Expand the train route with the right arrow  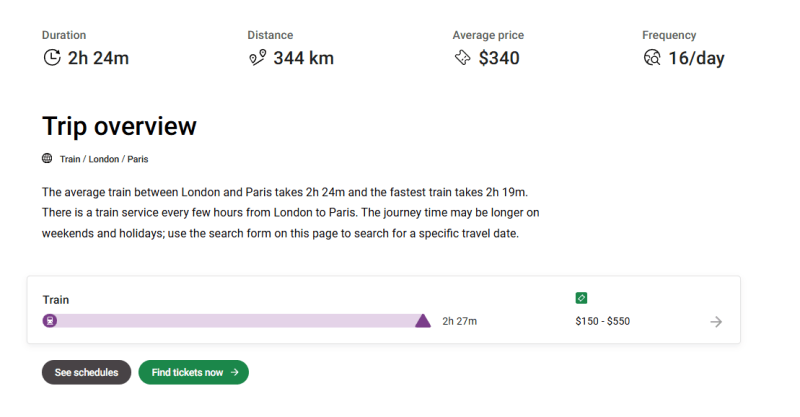716,321
